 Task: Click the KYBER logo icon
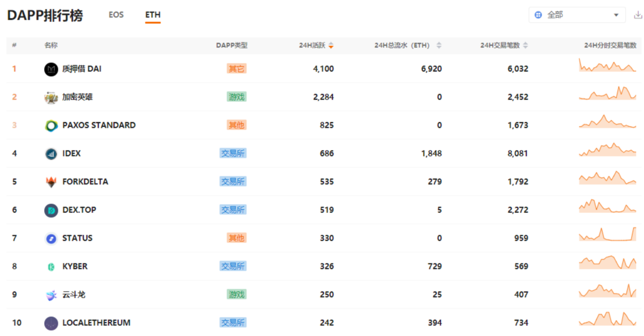click(51, 267)
